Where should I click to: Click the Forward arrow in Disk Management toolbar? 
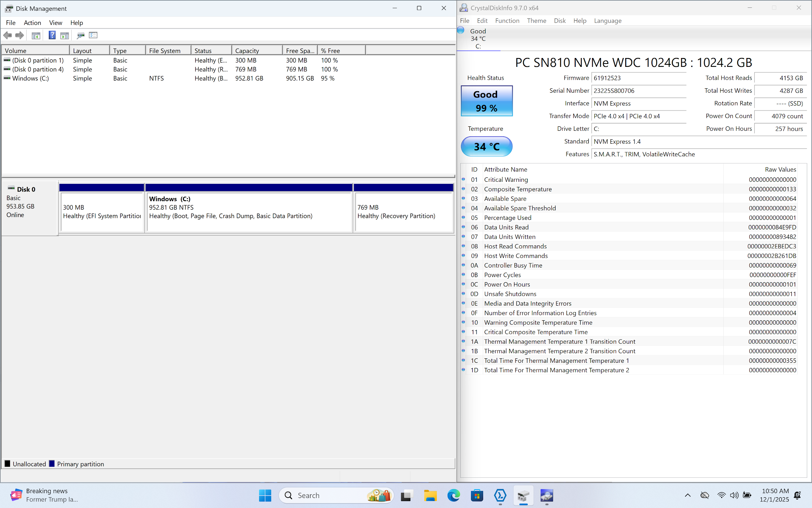[x=20, y=35]
